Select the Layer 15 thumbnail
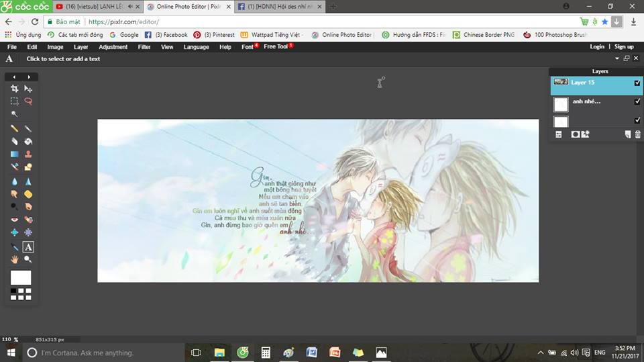644x362 pixels. coord(561,82)
